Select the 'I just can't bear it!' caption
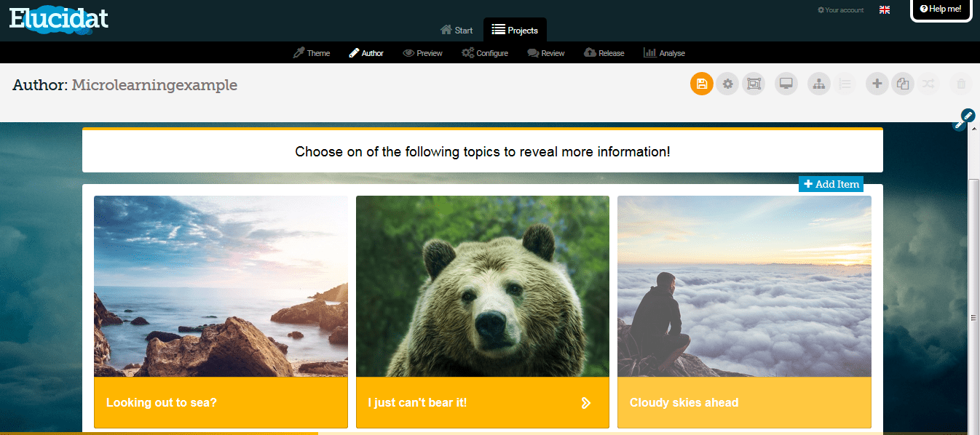 click(x=417, y=402)
